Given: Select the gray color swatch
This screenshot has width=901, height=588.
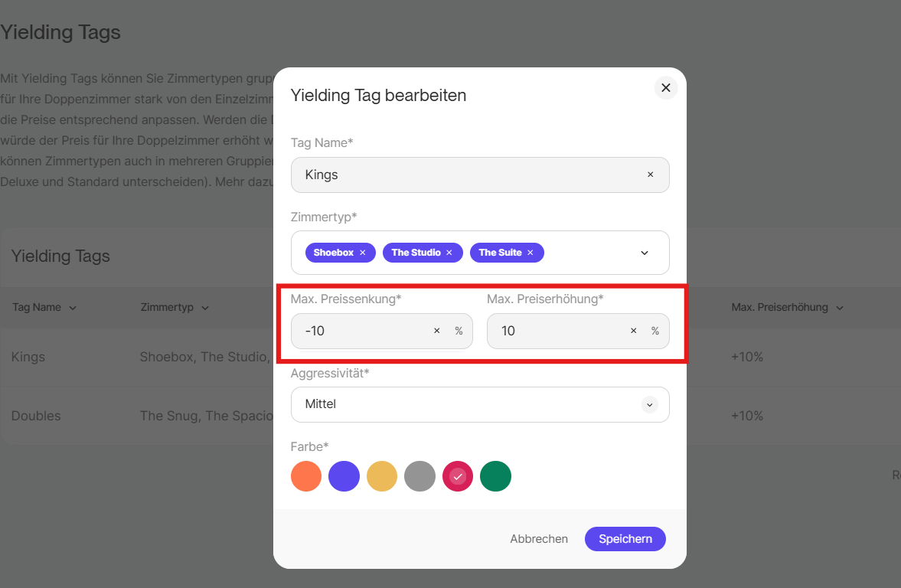Looking at the screenshot, I should 419,476.
